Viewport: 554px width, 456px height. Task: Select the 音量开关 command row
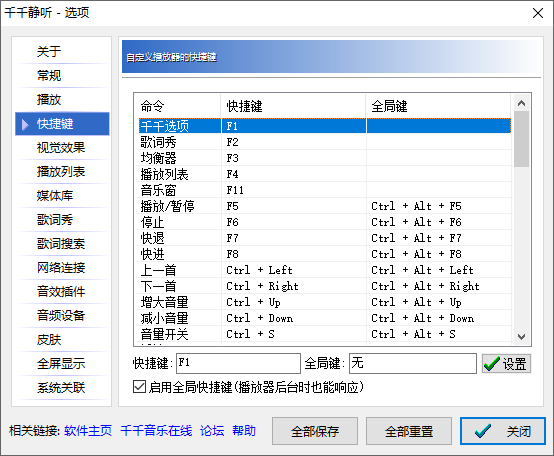tap(325, 334)
